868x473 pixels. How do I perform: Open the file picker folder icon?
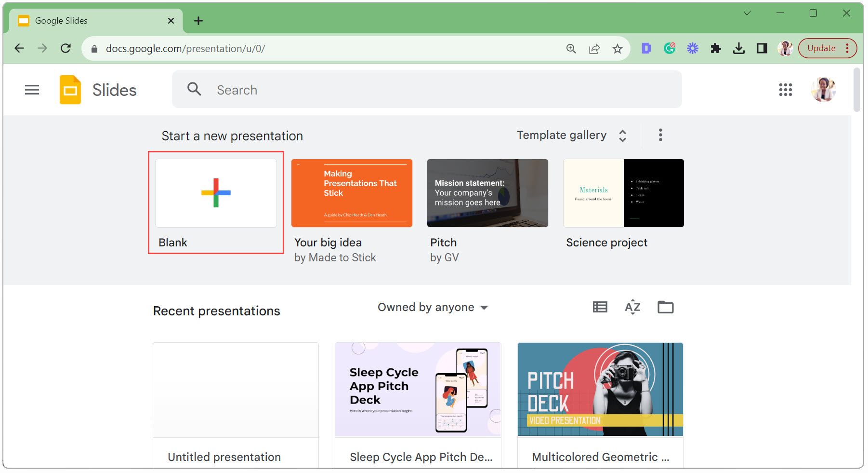pos(666,307)
